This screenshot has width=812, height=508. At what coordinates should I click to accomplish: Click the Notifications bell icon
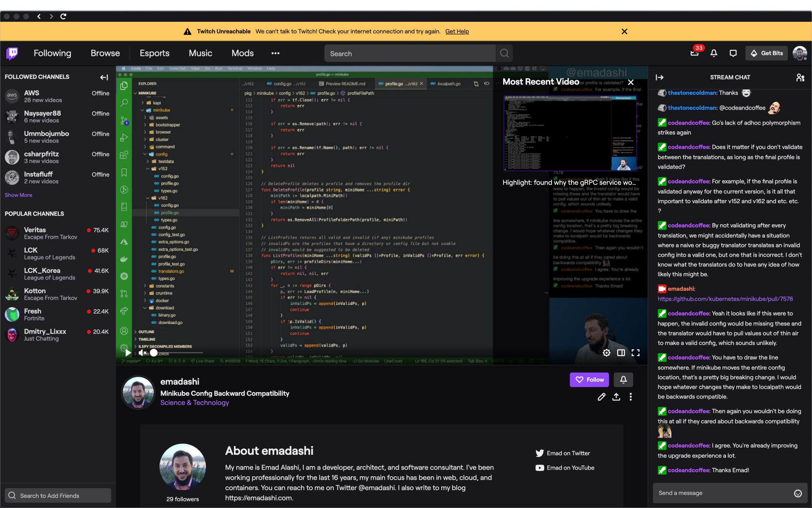point(713,53)
